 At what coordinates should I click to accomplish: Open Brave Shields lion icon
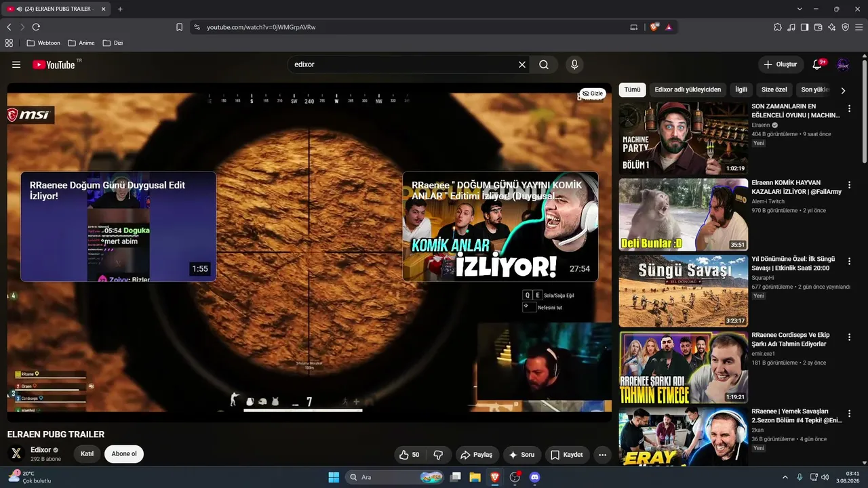pyautogui.click(x=654, y=27)
